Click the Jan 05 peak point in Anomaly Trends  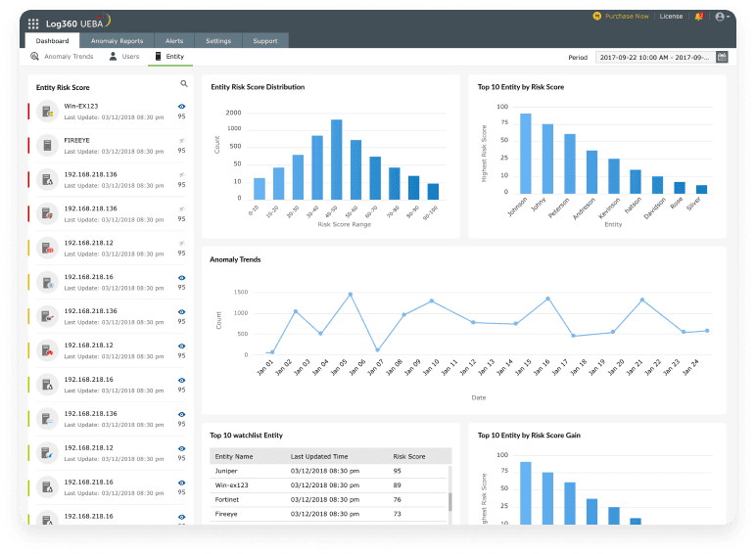tap(350, 295)
